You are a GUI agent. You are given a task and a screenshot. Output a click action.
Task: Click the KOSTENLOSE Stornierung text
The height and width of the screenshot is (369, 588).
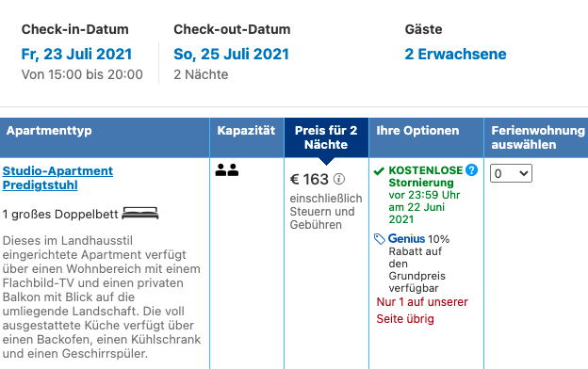click(x=426, y=176)
